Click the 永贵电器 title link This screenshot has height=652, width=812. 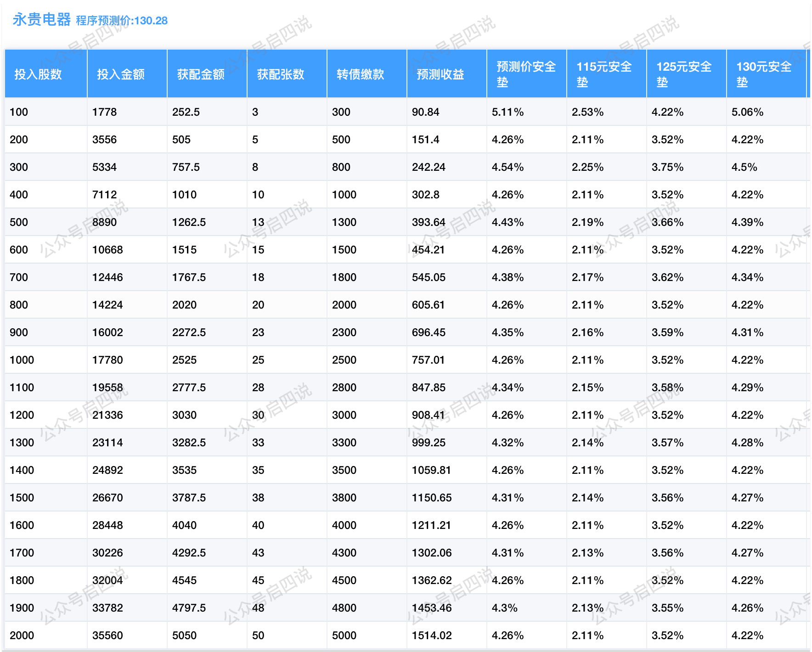pyautogui.click(x=41, y=20)
